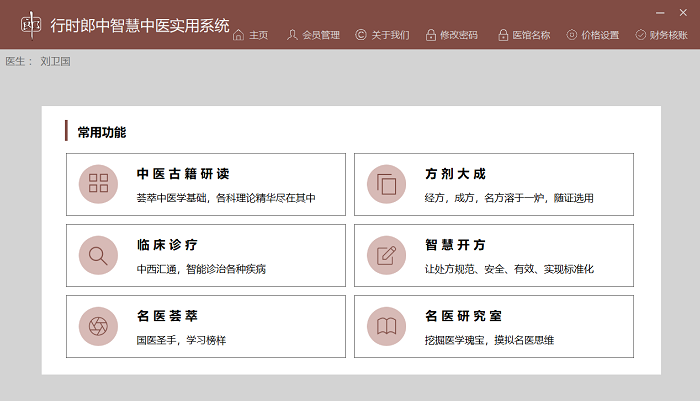The width and height of the screenshot is (700, 401).
Task: Click the copy icon for 方剂大成
Action: click(386, 184)
